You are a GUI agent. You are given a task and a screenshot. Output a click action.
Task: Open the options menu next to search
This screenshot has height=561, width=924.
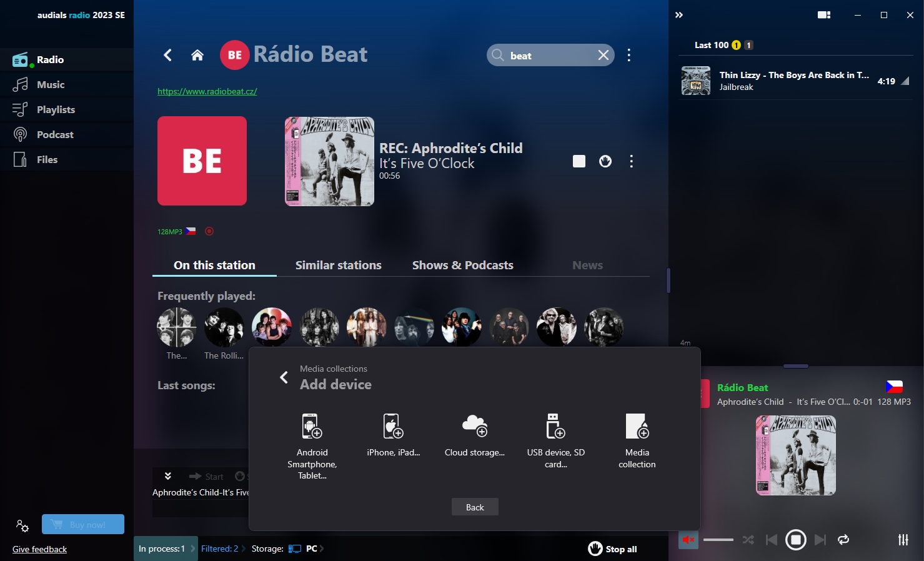pyautogui.click(x=629, y=55)
